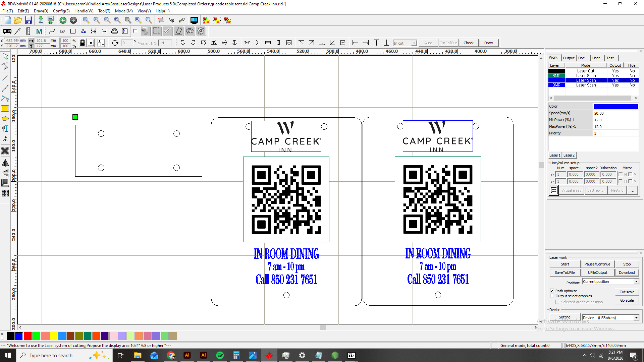This screenshot has width=644, height=362.
Task: Toggle the Path optimize checkbox
Action: [552, 291]
